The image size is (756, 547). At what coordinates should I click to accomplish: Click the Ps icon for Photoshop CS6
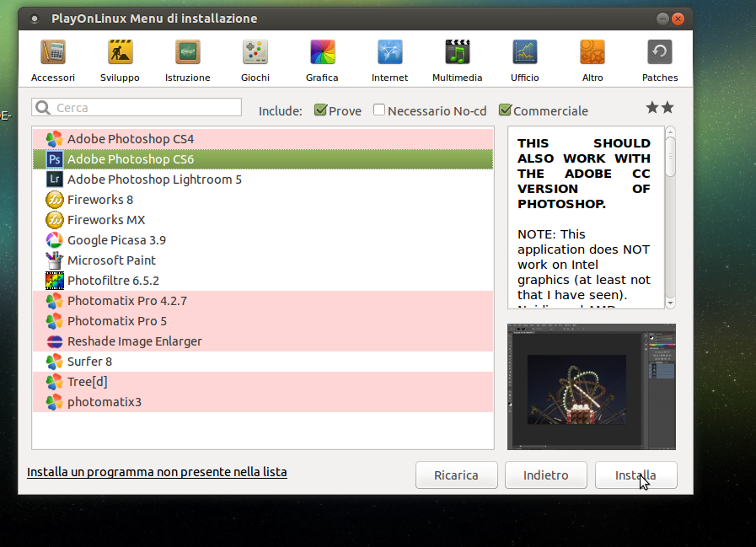pos(55,159)
